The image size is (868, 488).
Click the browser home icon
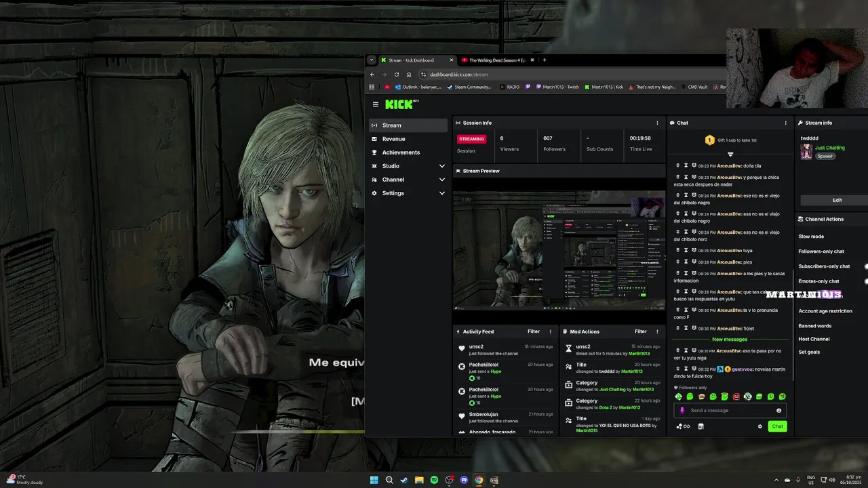tap(409, 75)
